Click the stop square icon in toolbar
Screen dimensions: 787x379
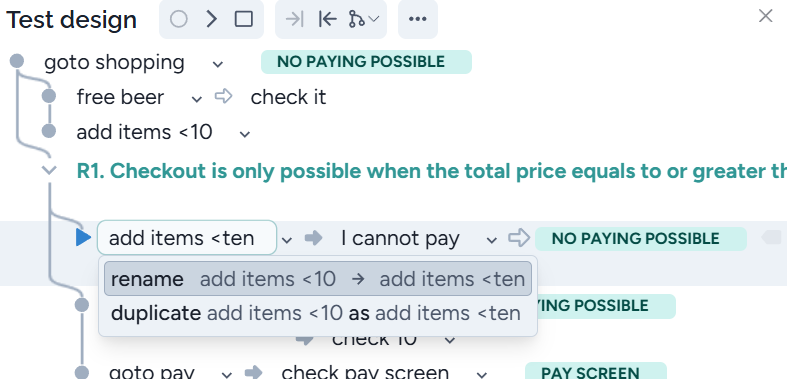click(x=244, y=19)
